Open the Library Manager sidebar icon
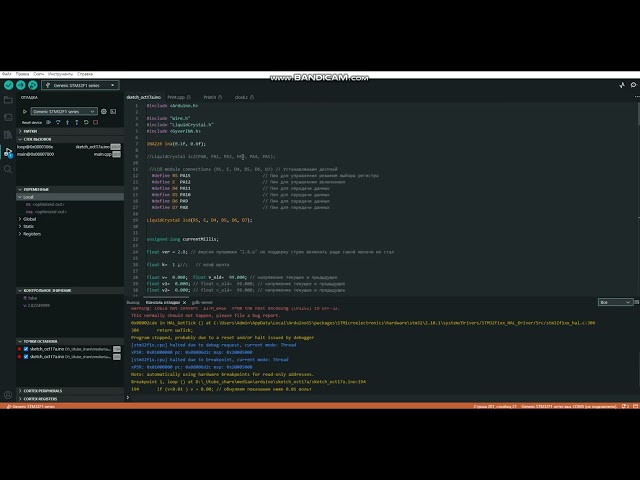The height and width of the screenshot is (480, 640). [8, 134]
